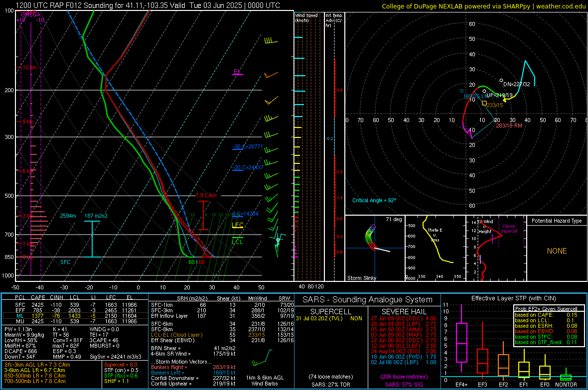Select the EFF parcel row label
This screenshot has width=588, height=390.
point(20,310)
